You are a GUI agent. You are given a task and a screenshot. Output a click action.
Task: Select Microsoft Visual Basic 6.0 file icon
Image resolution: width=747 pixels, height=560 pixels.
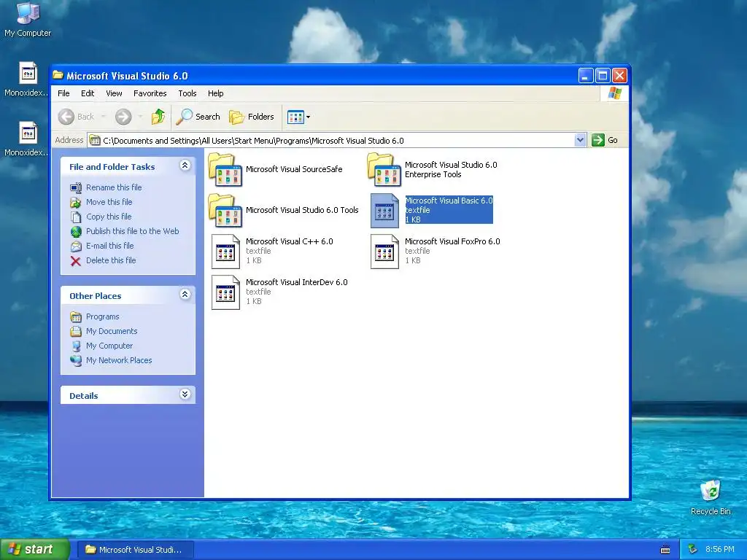pos(384,210)
